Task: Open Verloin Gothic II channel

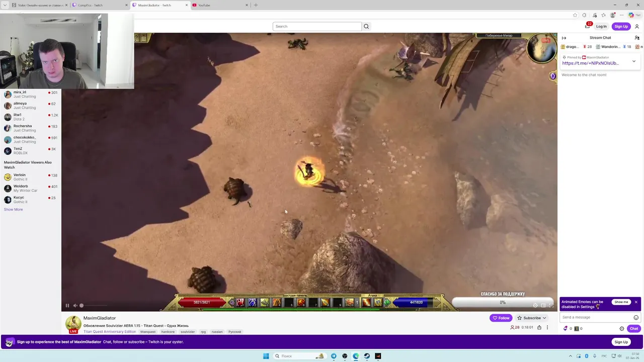Action: pyautogui.click(x=31, y=177)
